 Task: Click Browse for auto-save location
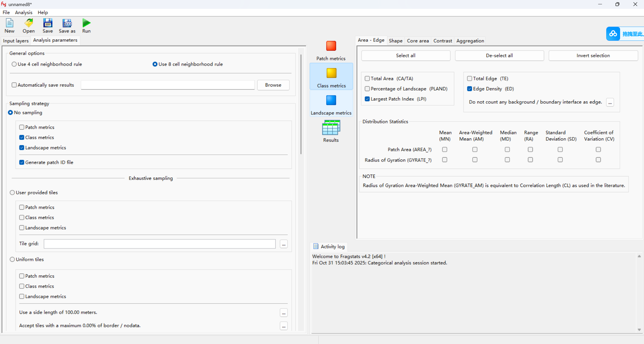tap(273, 85)
